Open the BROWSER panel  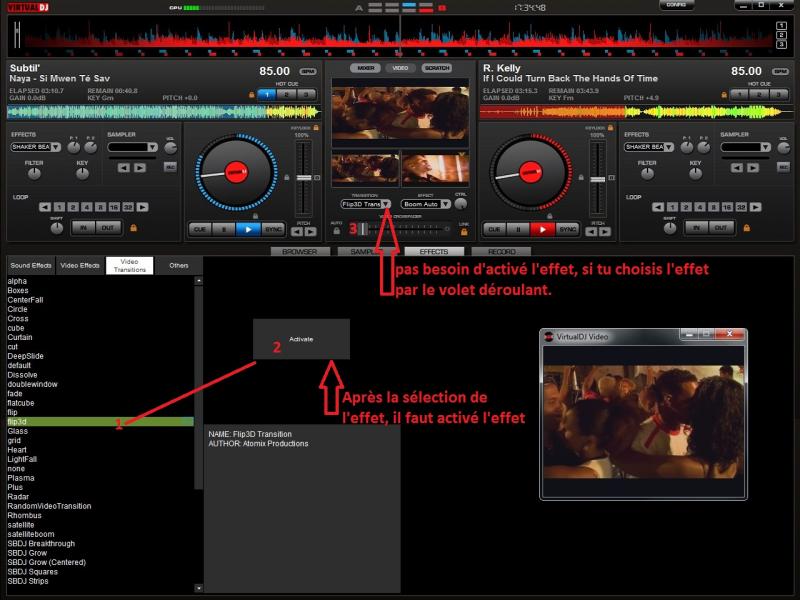(300, 252)
